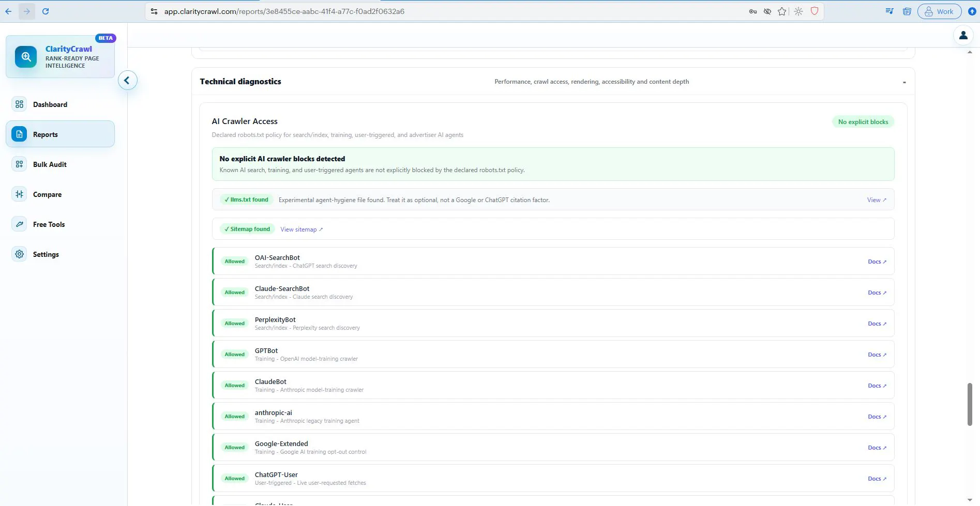The width and height of the screenshot is (980, 506).
Task: Click the Bulk Audit grid icon
Action: point(19,164)
